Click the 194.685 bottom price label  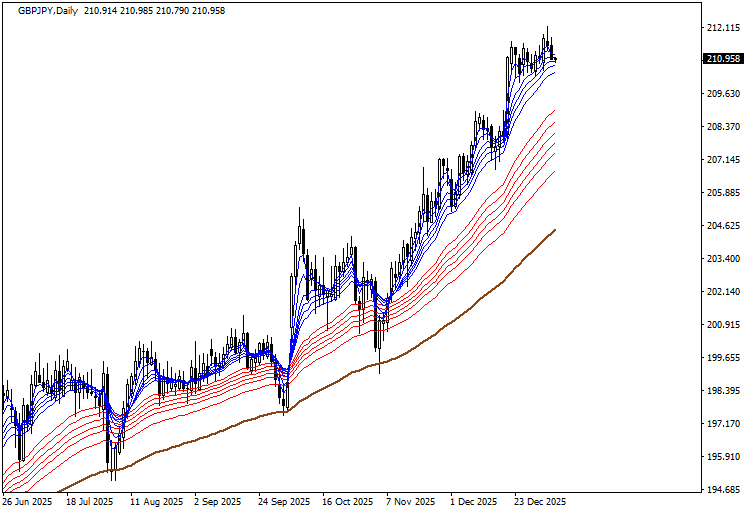point(722,490)
